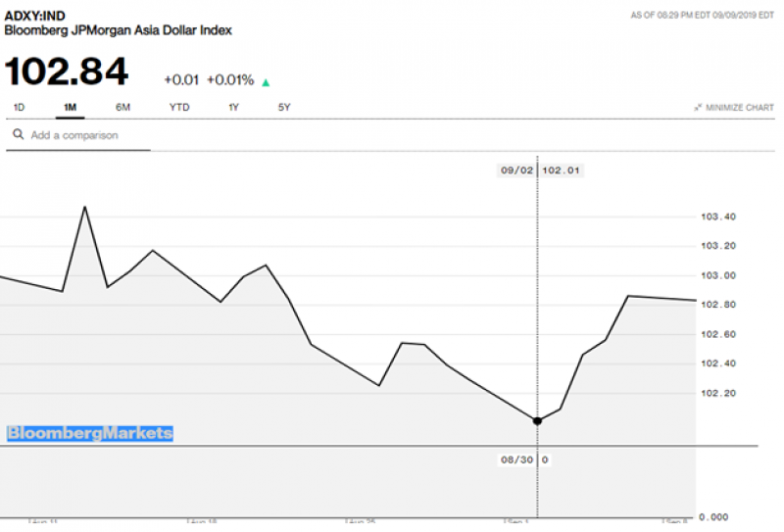
Task: Click the 102.01 tooltip value
Action: point(561,170)
